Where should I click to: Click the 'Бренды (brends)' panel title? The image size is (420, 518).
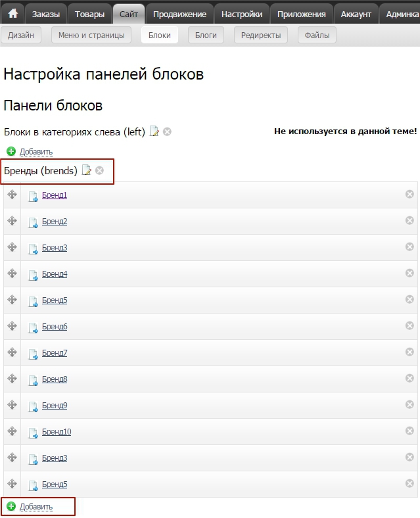41,171
